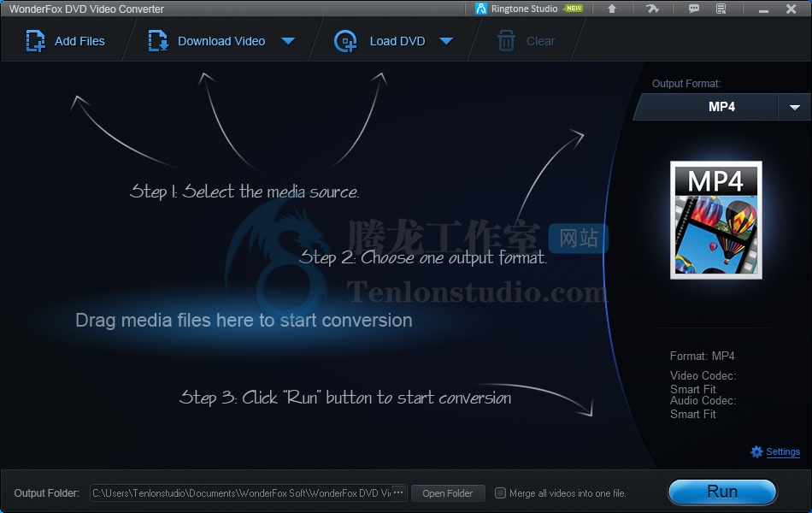The width and height of the screenshot is (812, 513).
Task: Close the WonderFox DVD Video Converter
Action: [791, 9]
